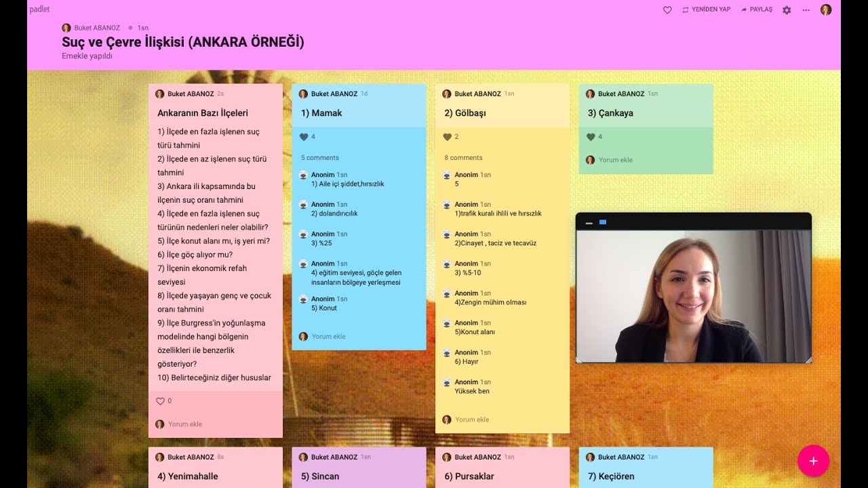Open the PAYLAŞ share option
This screenshot has height=488, width=868.
(x=757, y=9)
